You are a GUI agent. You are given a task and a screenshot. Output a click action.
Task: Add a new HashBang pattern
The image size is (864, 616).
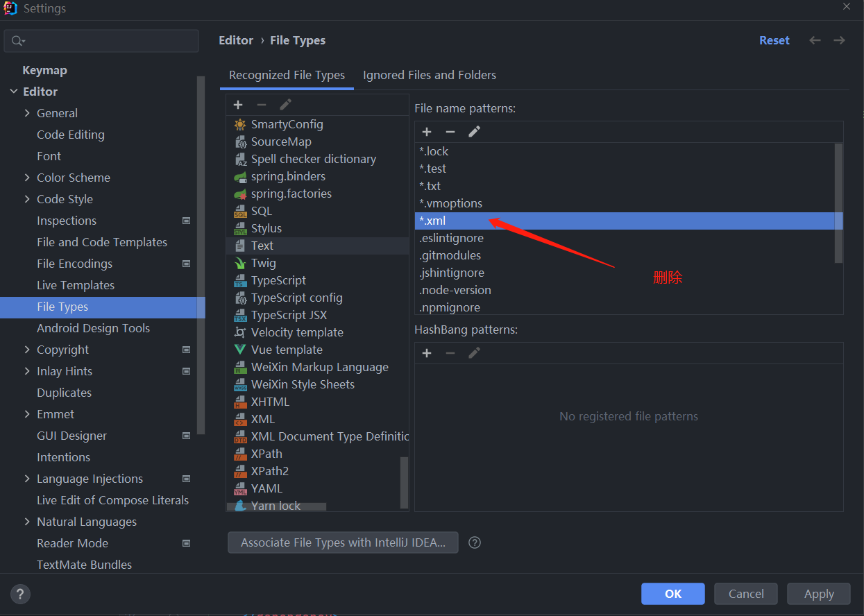click(x=427, y=353)
